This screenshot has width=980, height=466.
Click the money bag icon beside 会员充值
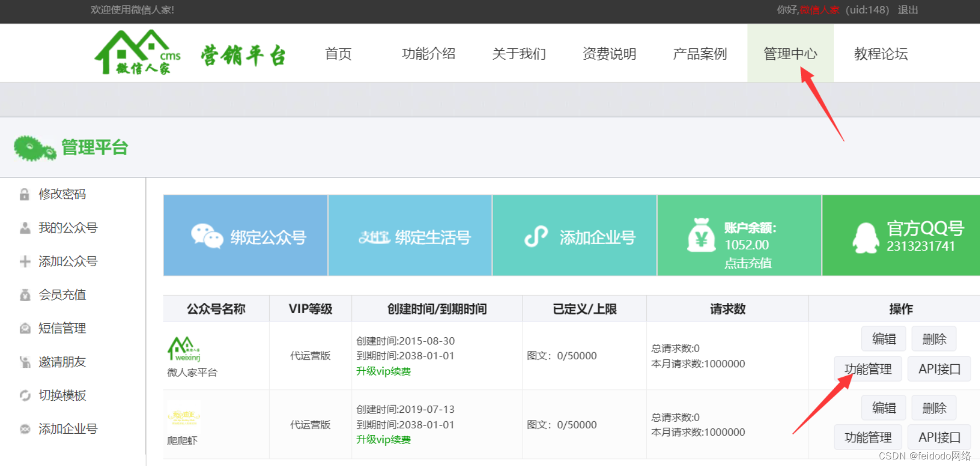tap(25, 295)
